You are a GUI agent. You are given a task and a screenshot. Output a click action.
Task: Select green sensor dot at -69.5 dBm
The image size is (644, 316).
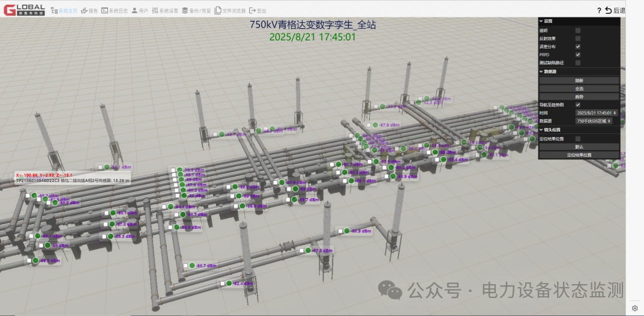pos(35,260)
